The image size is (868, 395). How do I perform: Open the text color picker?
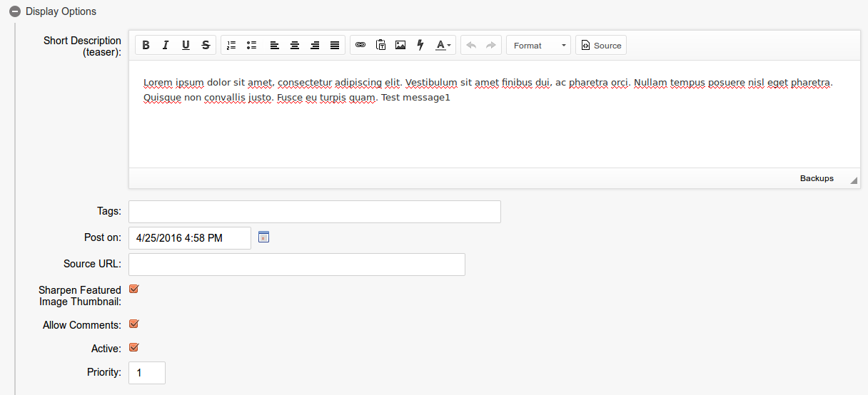click(x=443, y=46)
